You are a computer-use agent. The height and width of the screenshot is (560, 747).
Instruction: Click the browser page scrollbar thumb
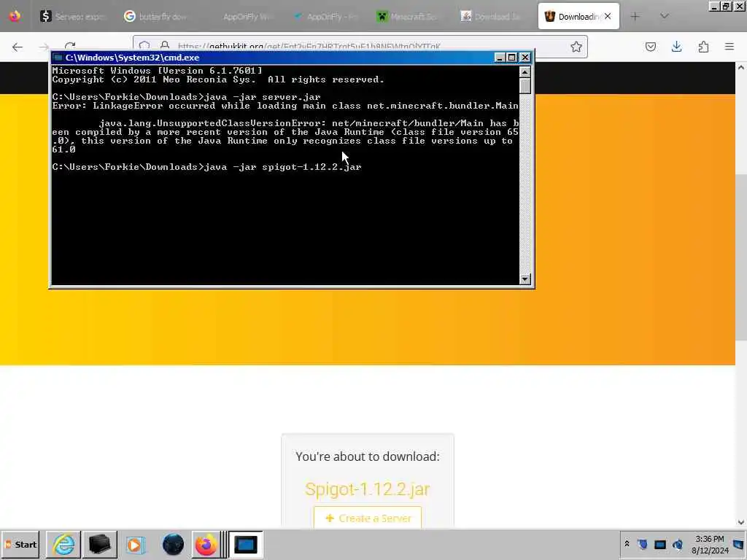click(741, 257)
